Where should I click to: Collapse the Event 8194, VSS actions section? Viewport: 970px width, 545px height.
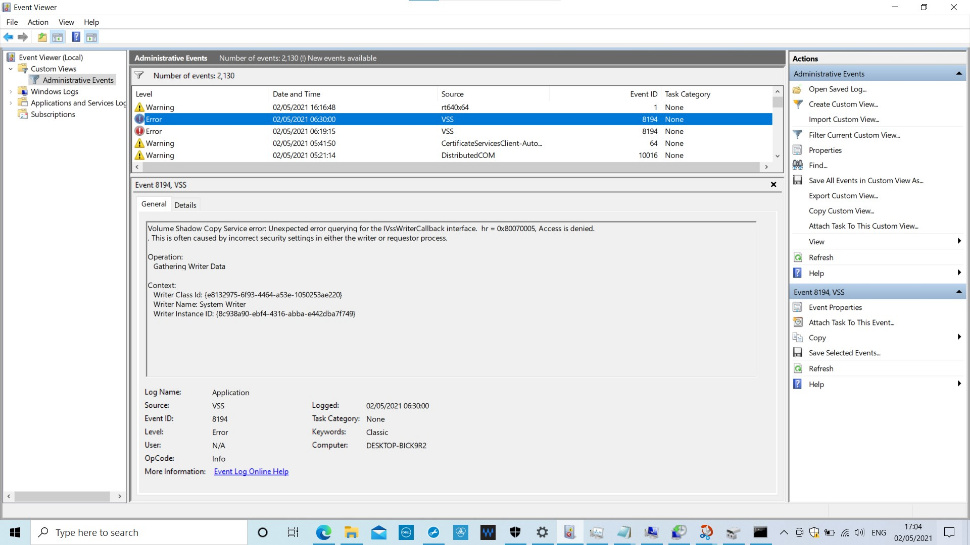[x=958, y=292]
